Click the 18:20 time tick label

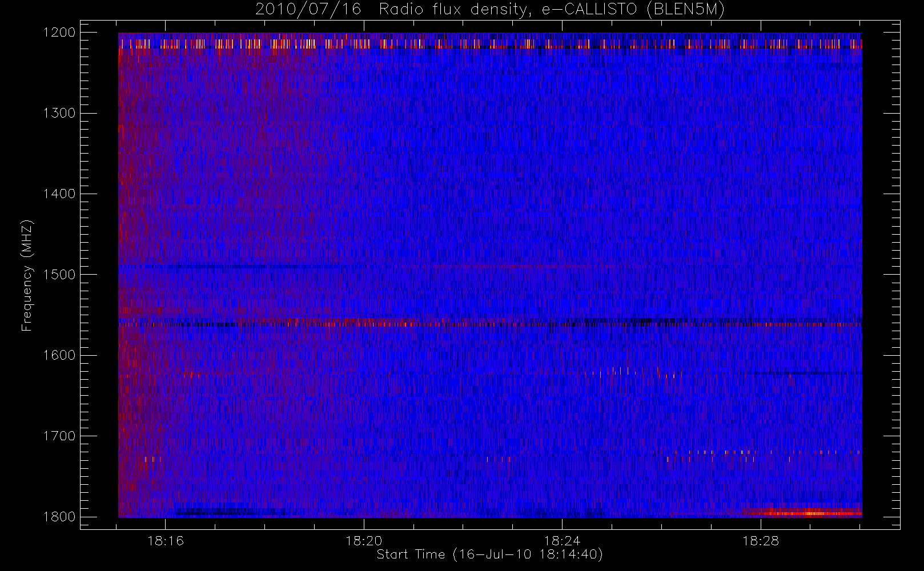pos(364,541)
